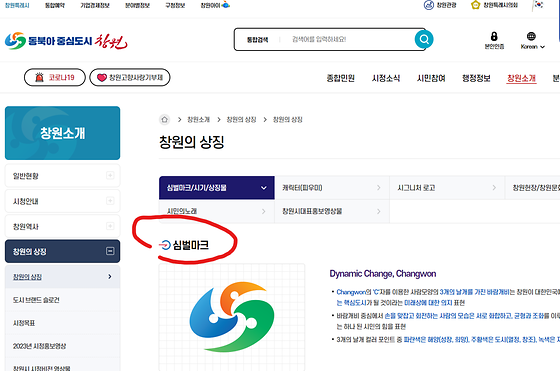Viewport: 560px width, 371px height.
Task: Click the Changwon city logo in header
Action: coord(66,41)
